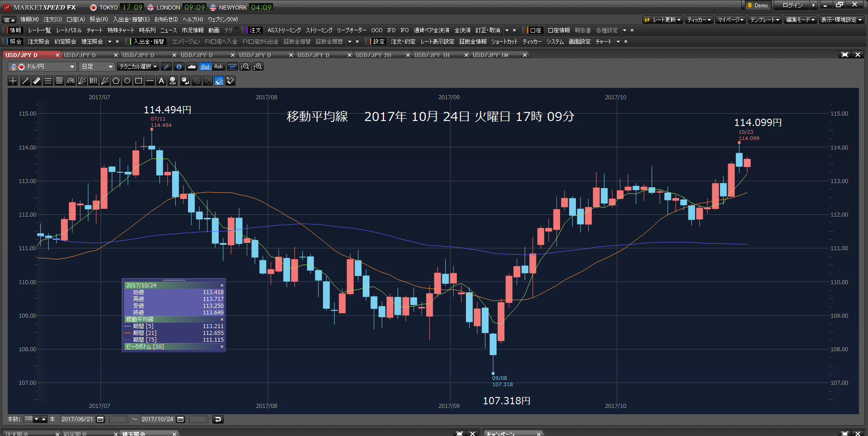The width and height of the screenshot is (868, 436).
Task: Click the vertical zoom in magnifier
Action: click(258, 67)
